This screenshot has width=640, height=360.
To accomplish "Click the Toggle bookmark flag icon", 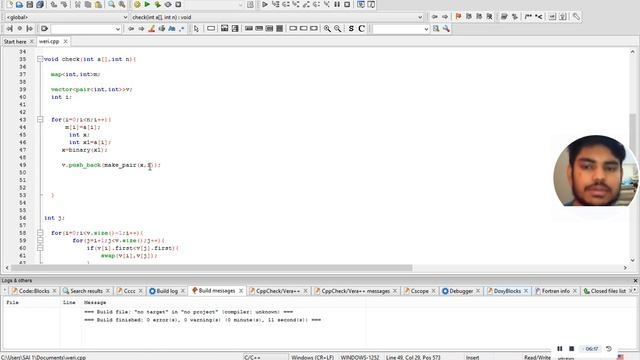I will click(458, 17).
